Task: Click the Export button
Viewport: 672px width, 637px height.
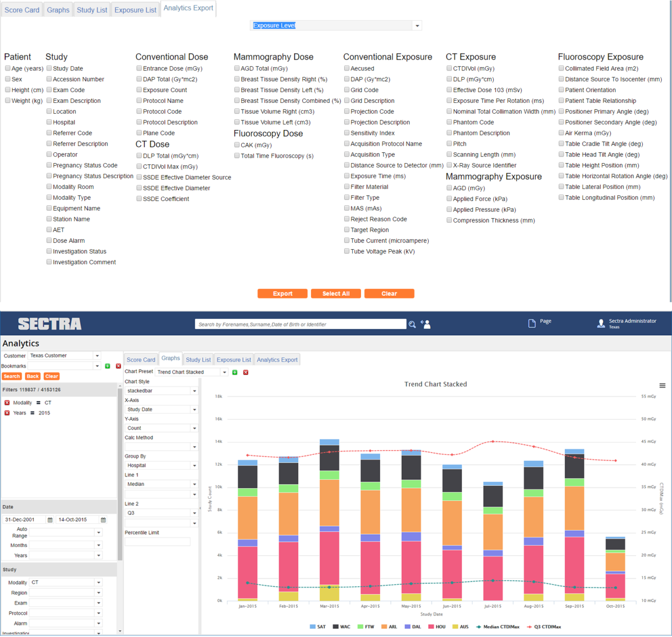Action: coord(282,293)
